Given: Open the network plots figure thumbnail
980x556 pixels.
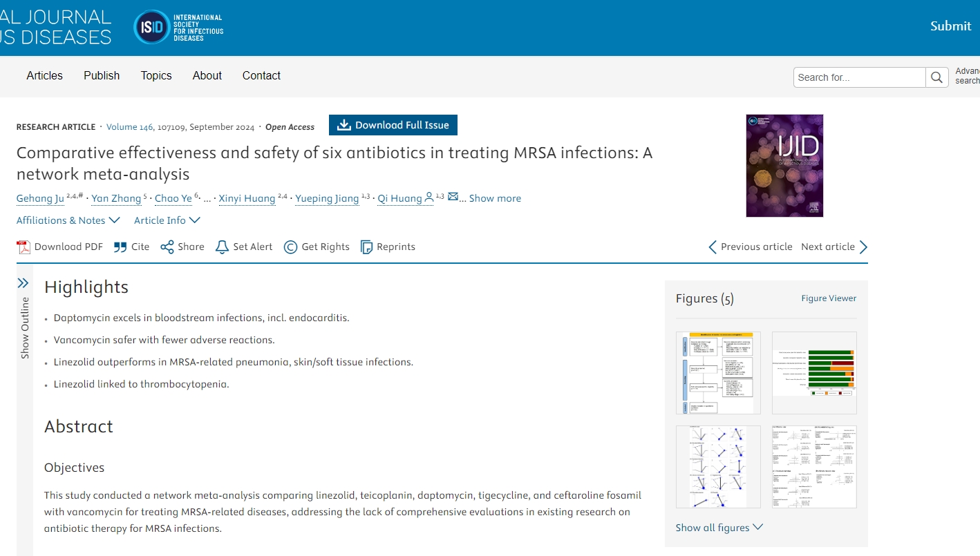Looking at the screenshot, I should 718,467.
